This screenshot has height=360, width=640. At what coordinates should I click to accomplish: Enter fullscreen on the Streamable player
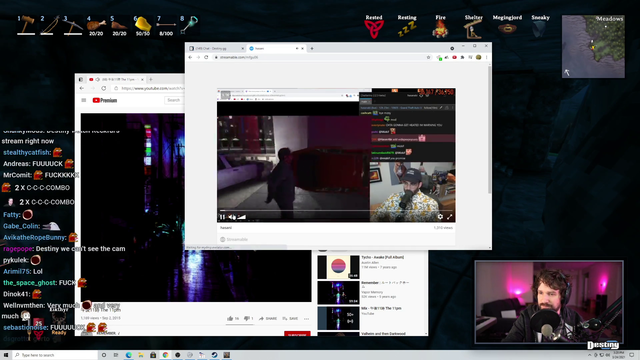click(449, 217)
